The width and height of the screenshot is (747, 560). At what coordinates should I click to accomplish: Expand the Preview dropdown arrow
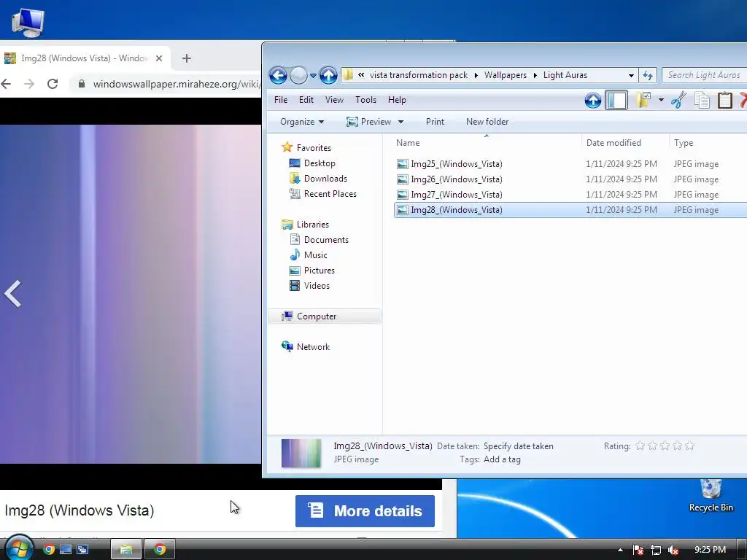400,122
